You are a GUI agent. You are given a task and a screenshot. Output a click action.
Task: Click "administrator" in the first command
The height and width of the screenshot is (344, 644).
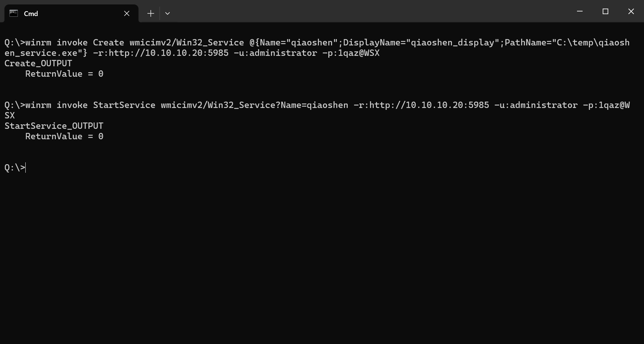tap(283, 53)
